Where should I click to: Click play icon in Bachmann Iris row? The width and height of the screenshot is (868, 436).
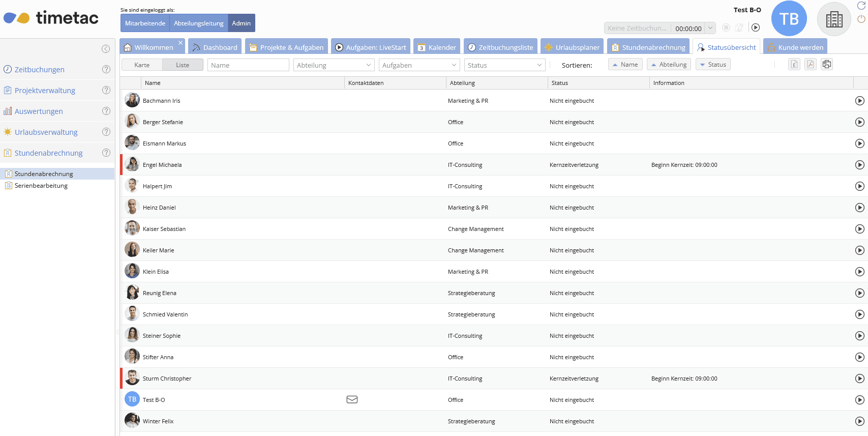click(859, 101)
